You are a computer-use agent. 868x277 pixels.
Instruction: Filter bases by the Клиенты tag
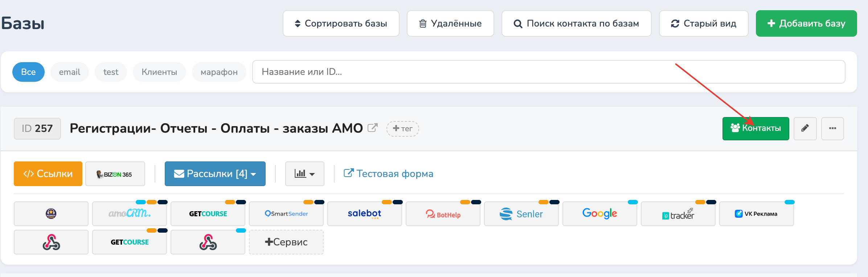159,72
